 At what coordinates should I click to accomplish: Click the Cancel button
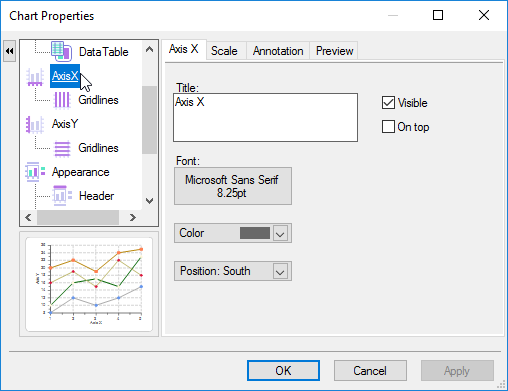[x=370, y=371]
